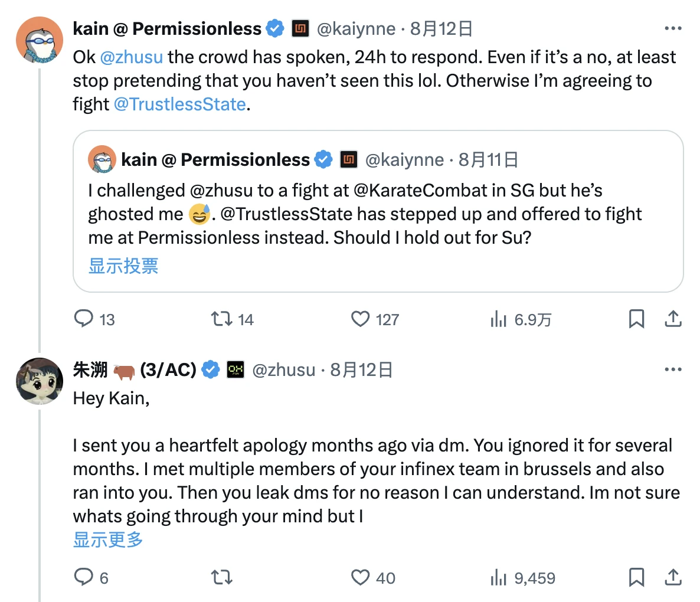
Task: Open the @TrustlessState mention in kain's tweet
Action: (179, 104)
